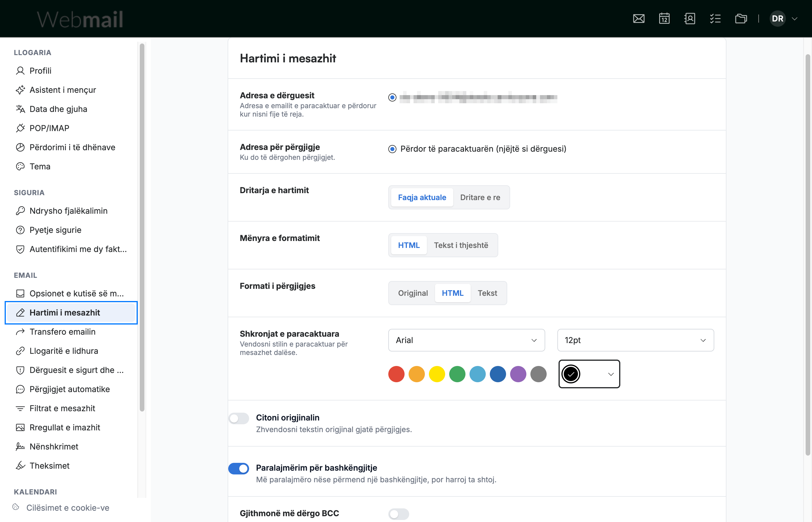Screen dimensions: 812x522
Task: Set formatting mode to HTML
Action: (409, 245)
